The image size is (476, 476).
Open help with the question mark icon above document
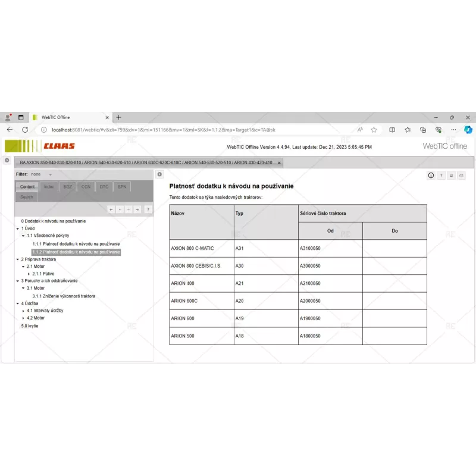click(441, 176)
